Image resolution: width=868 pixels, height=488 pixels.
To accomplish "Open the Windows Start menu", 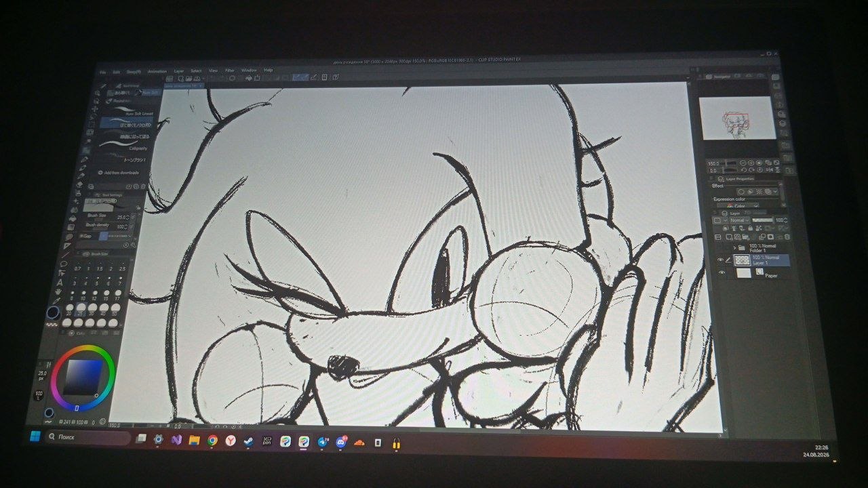I will coord(34,435).
